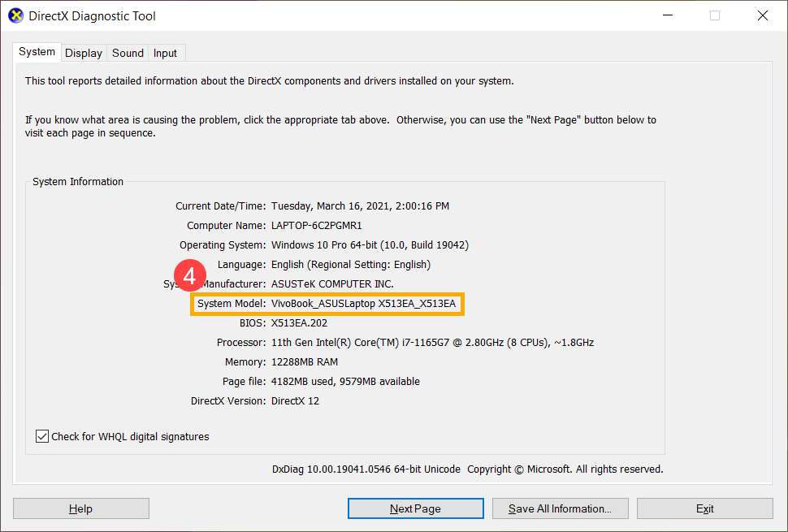Click Save All Information button

[x=560, y=508]
